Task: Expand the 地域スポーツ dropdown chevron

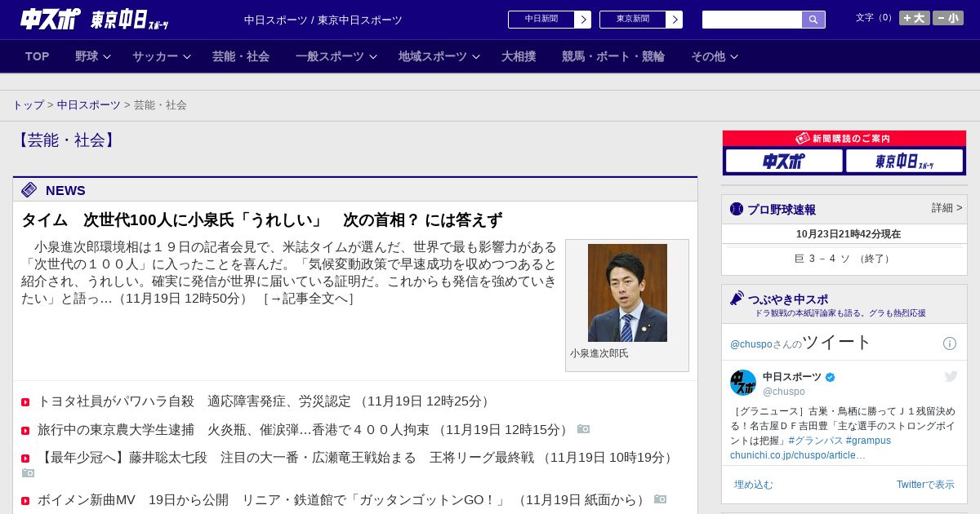Action: [476, 57]
